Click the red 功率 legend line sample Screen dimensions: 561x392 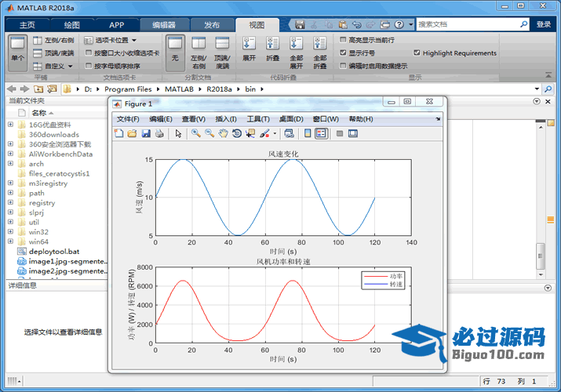tap(375, 277)
